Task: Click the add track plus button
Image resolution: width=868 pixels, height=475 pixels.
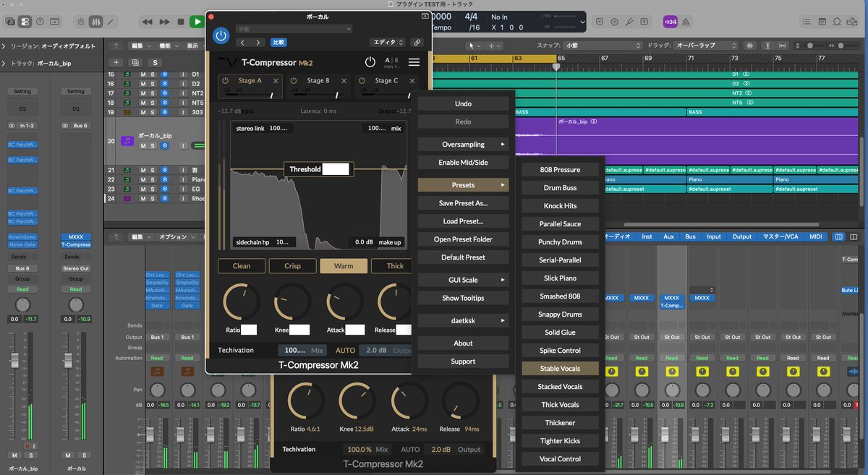Action: (x=116, y=63)
